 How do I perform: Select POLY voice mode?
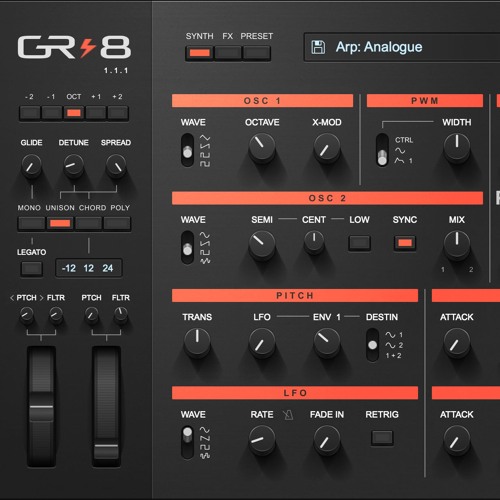click(x=117, y=223)
